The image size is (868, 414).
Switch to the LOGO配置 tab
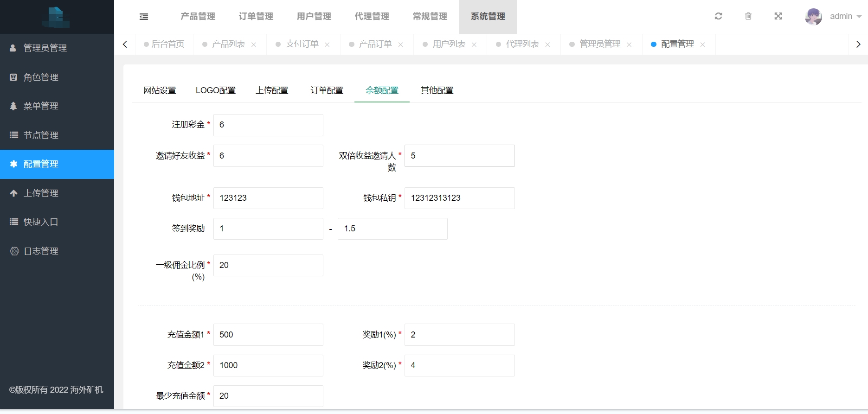(215, 90)
